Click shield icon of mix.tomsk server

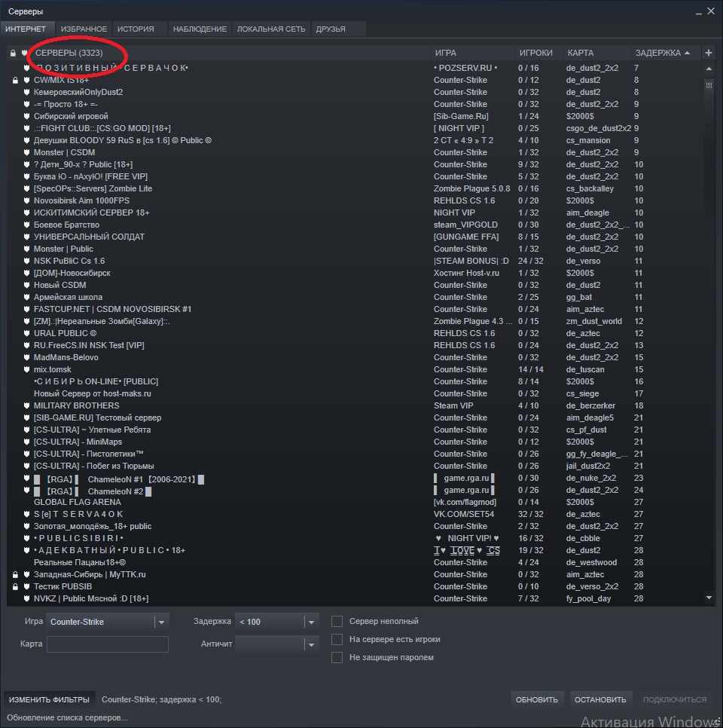(x=26, y=369)
